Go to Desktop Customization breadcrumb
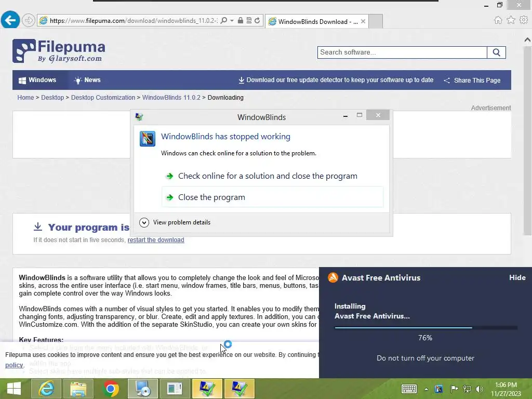Screen dimensions: 532x399 [103, 97]
